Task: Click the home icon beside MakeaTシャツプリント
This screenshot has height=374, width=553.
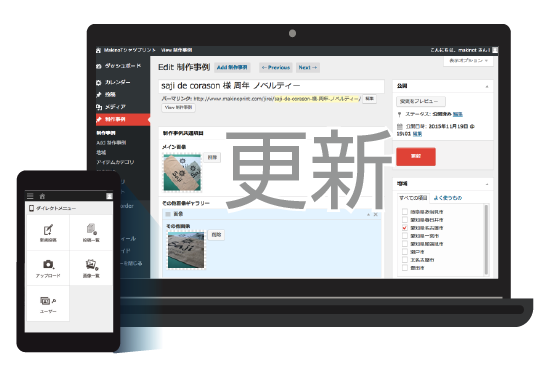Action: point(98,50)
